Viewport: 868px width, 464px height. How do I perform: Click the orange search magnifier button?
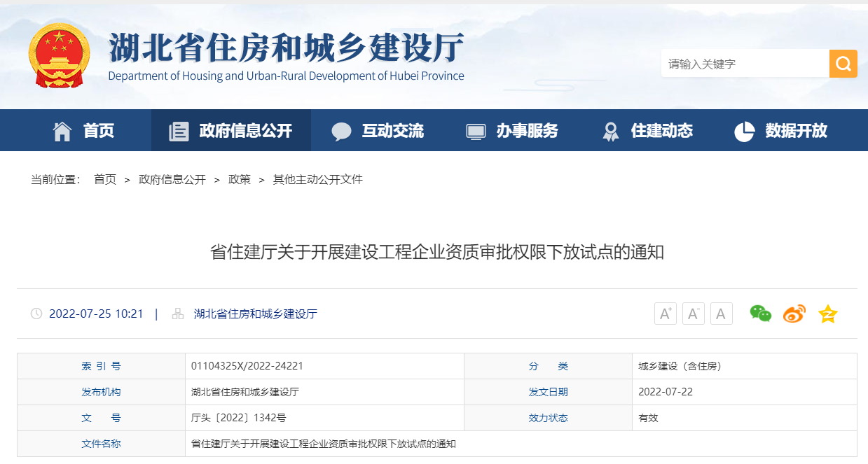[x=843, y=64]
